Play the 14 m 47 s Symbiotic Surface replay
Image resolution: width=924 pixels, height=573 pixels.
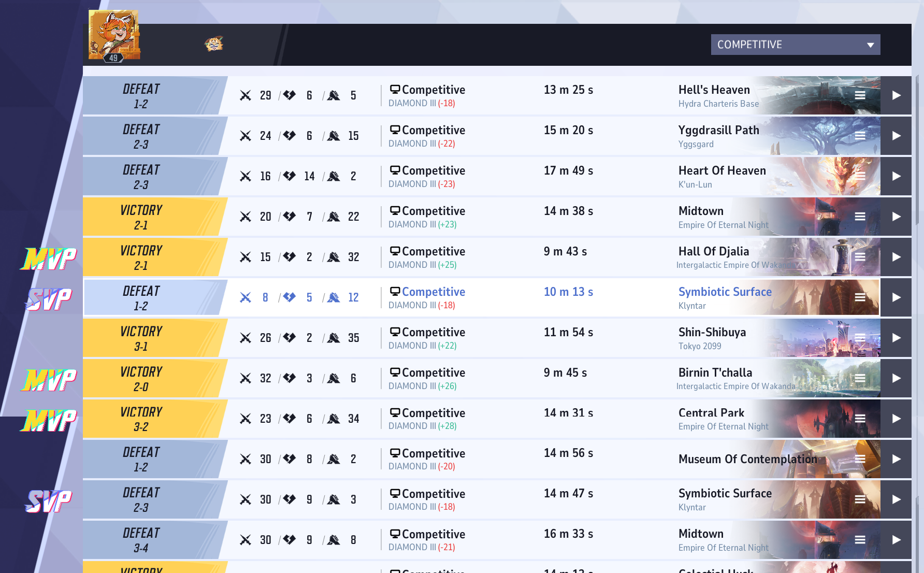[896, 499]
